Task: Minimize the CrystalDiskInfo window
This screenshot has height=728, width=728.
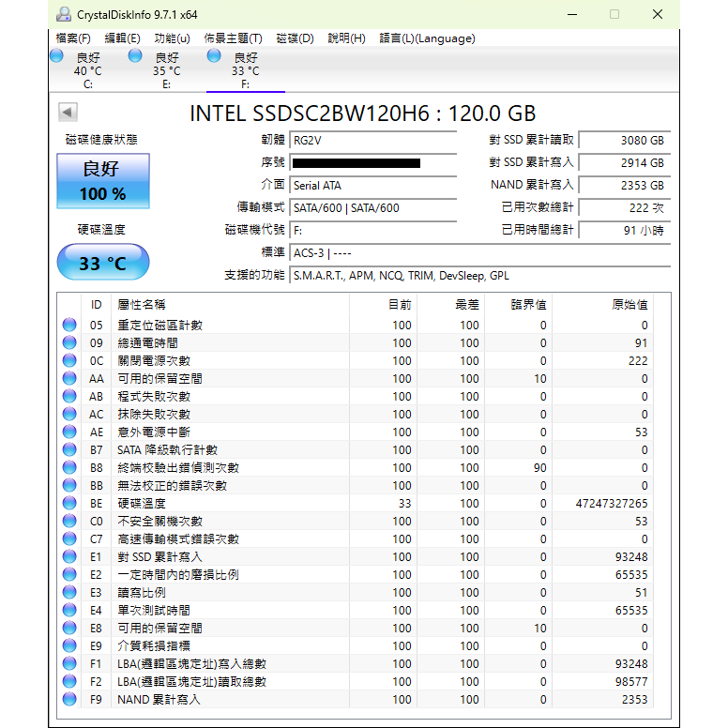Action: tap(572, 14)
